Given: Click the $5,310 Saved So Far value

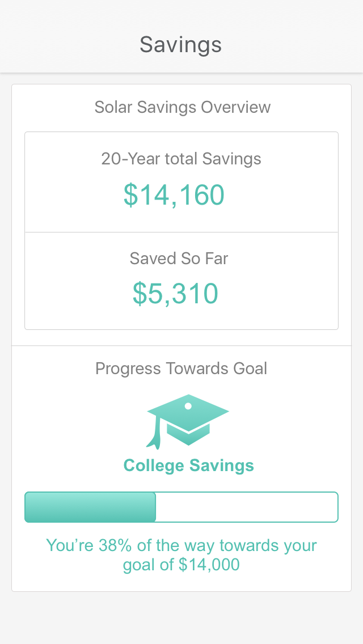Looking at the screenshot, I should [x=175, y=293].
